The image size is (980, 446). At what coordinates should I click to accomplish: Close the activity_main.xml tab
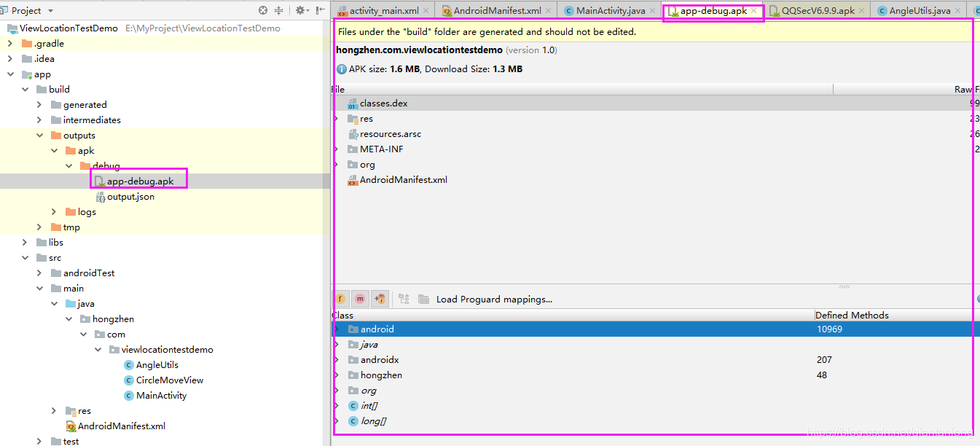[x=426, y=11]
